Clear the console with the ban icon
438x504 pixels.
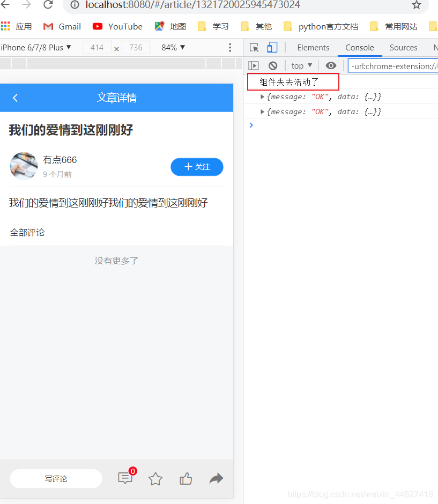pos(273,66)
